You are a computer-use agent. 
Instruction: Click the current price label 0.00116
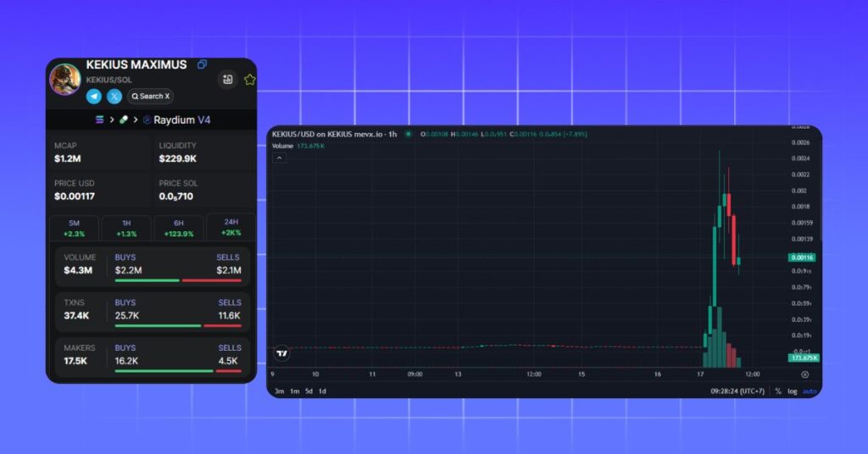802,257
